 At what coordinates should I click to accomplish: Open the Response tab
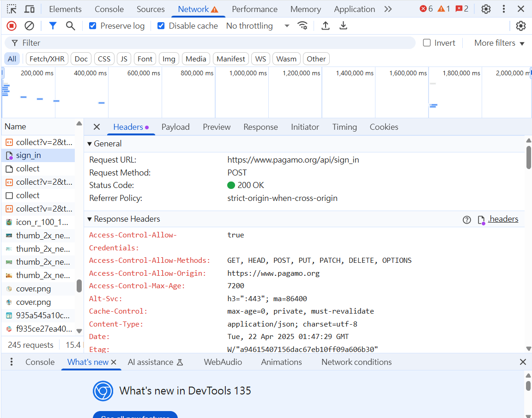tap(260, 127)
